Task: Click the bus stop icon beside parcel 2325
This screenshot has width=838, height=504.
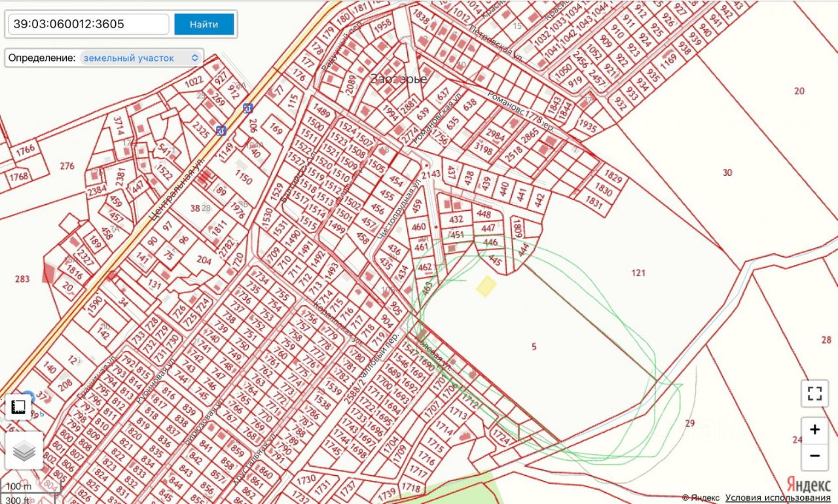Action: pyautogui.click(x=221, y=130)
